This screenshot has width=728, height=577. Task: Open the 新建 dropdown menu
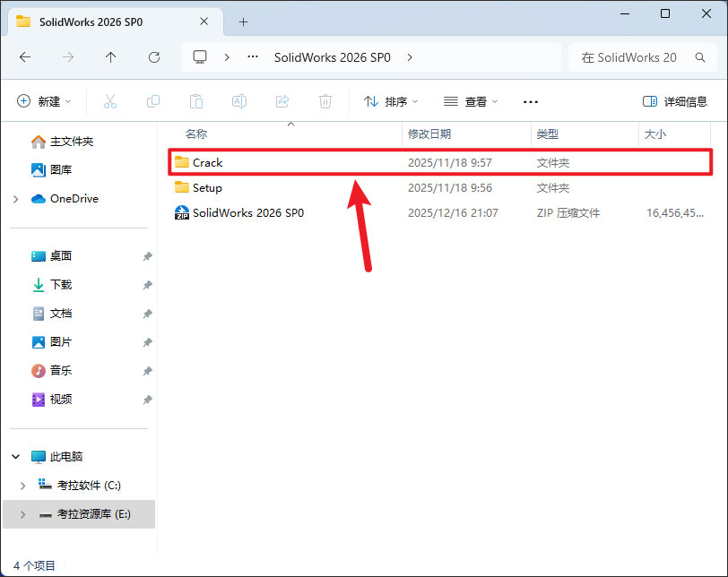point(44,101)
